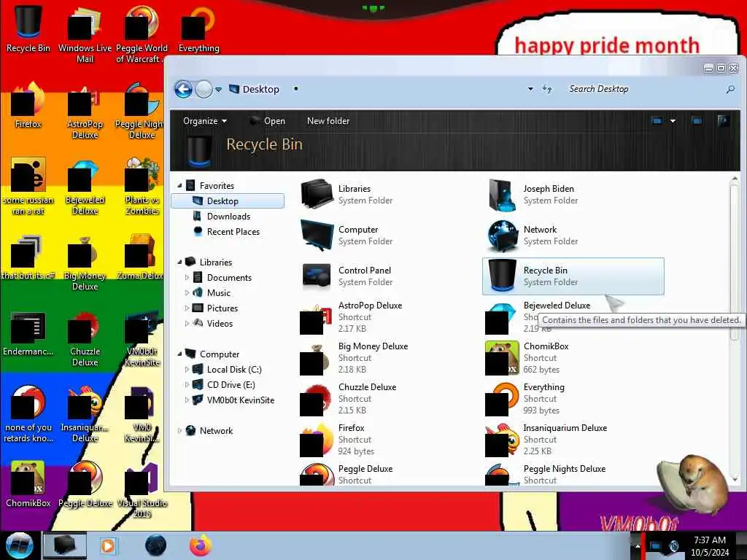Image resolution: width=747 pixels, height=560 pixels.
Task: Click the Explorer Back navigation button
Action: [x=183, y=89]
